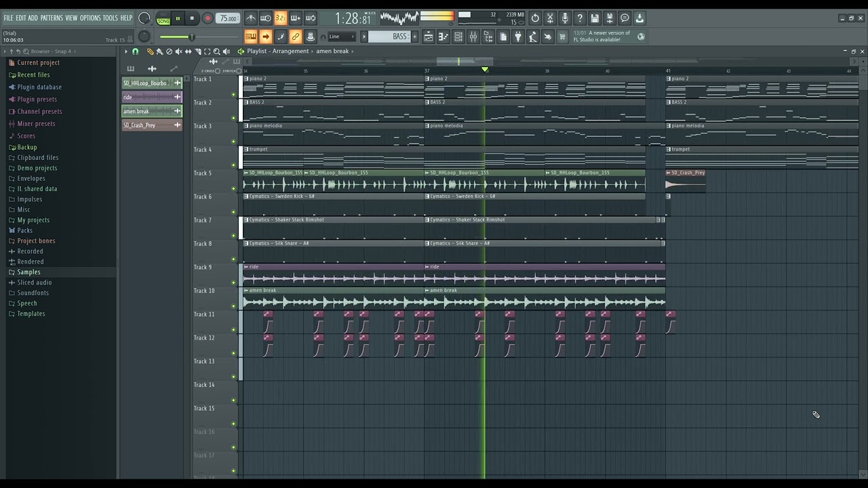Viewport: 868px width, 488px height.
Task: Open the Playlist view icon
Action: pyautogui.click(x=429, y=37)
